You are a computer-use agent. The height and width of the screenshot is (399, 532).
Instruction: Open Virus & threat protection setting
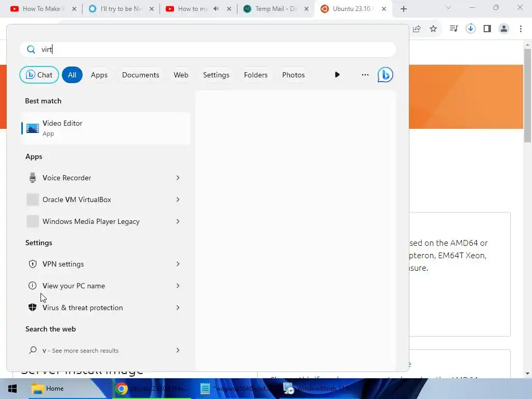click(x=105, y=308)
